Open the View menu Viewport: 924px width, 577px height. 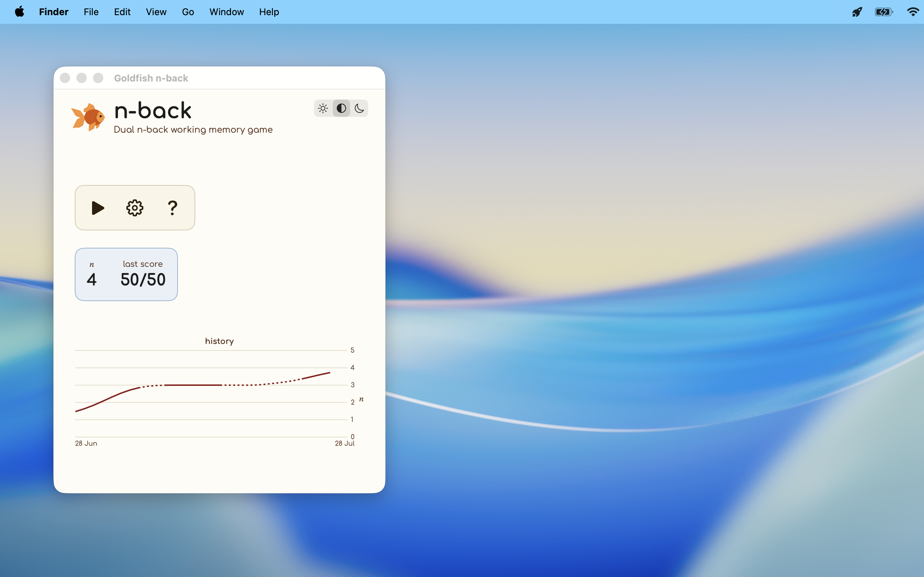(x=156, y=12)
